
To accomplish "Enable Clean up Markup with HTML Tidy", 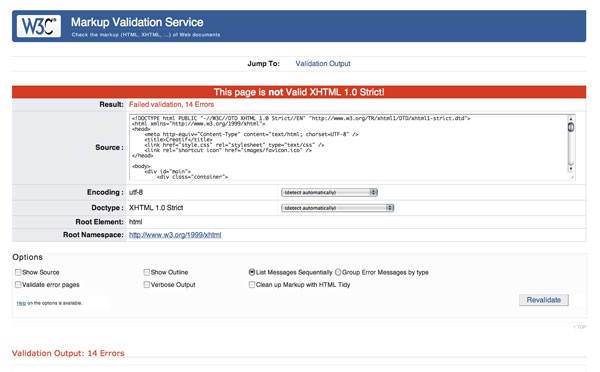I will click(x=252, y=284).
